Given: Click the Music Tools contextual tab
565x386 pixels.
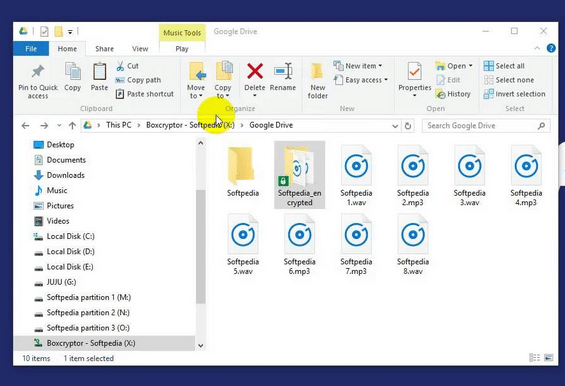Looking at the screenshot, I should tap(182, 33).
